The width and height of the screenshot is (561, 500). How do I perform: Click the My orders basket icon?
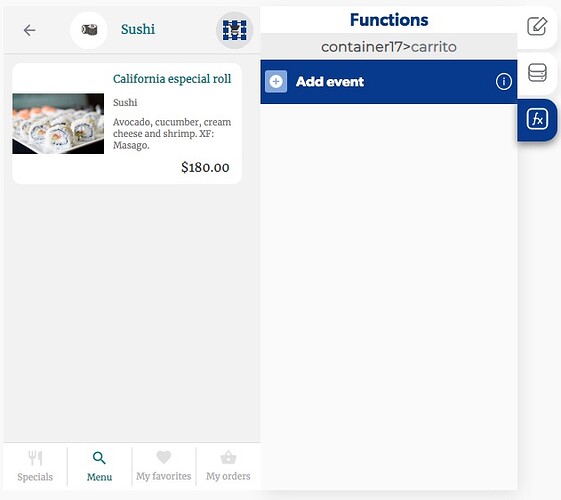click(228, 457)
